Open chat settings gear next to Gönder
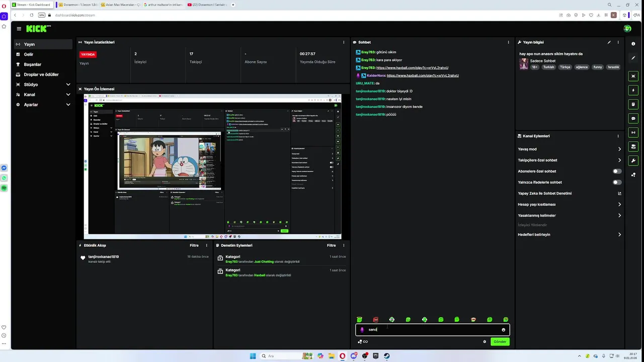 [485, 342]
